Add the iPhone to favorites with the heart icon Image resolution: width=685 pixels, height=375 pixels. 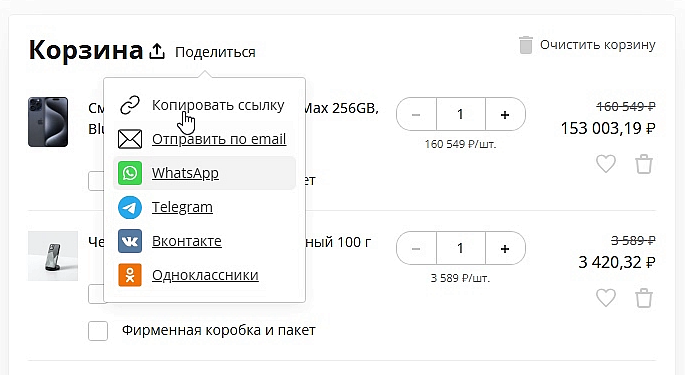(606, 164)
